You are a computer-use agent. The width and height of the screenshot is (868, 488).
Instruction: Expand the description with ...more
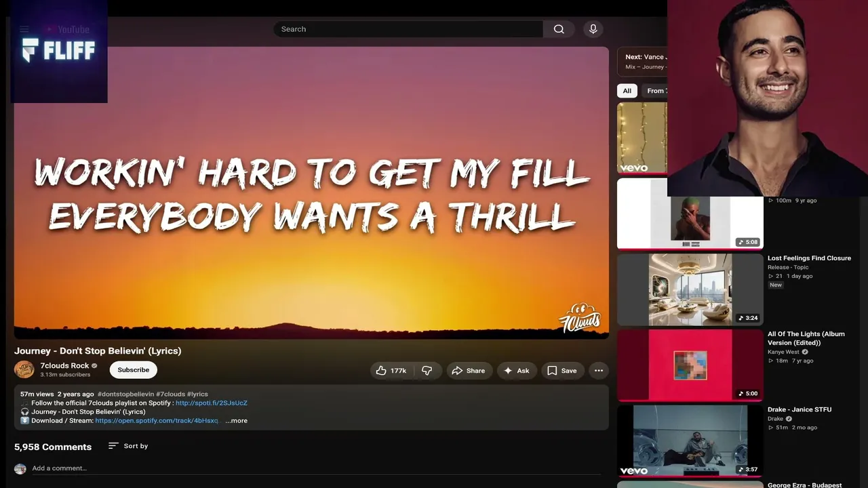(x=237, y=421)
